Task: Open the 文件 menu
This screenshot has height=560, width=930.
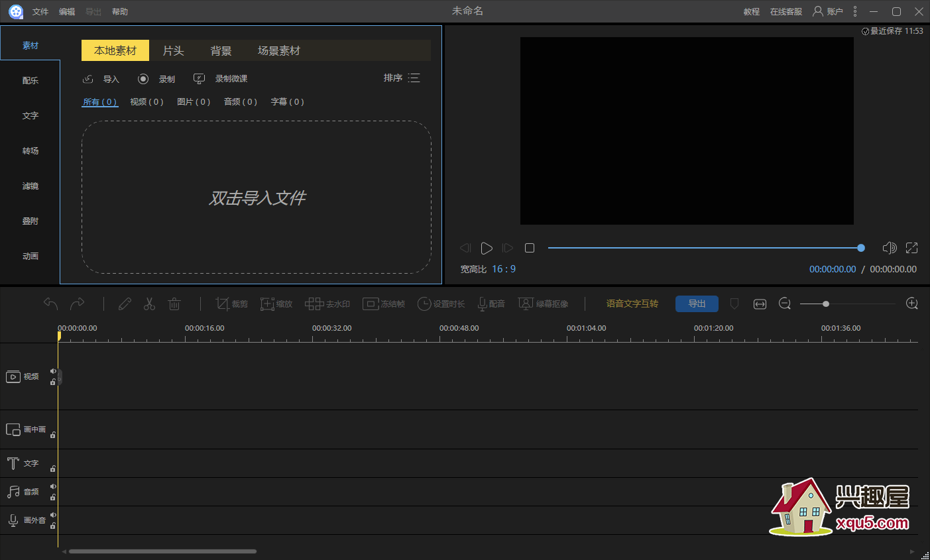Action: [x=40, y=11]
